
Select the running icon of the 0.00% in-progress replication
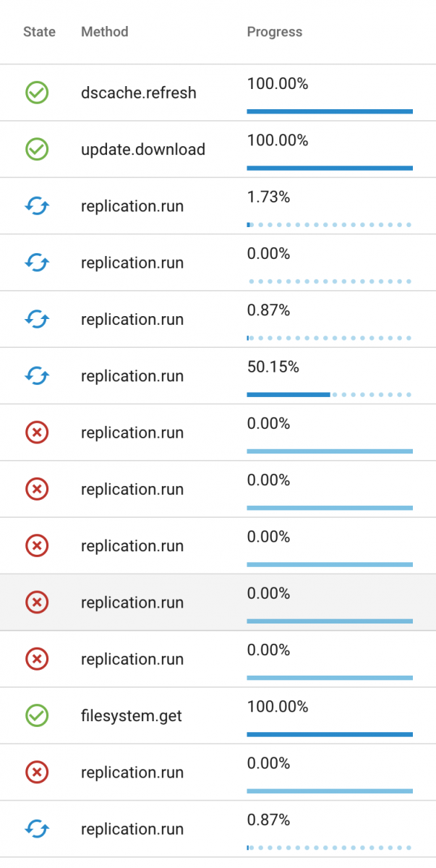(x=37, y=263)
